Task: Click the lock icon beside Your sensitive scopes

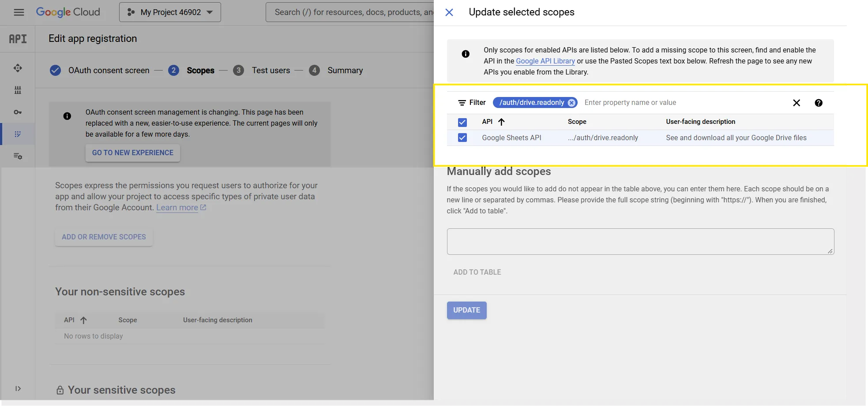Action: 60,390
